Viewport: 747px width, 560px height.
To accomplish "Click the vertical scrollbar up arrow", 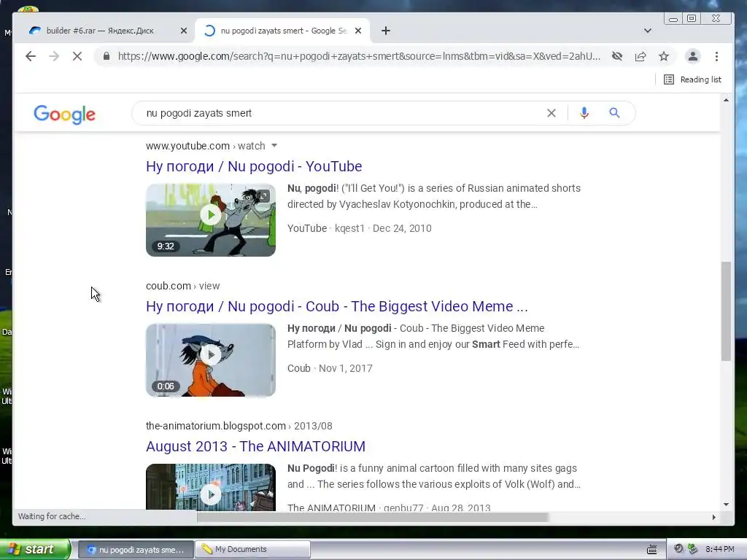I will [x=726, y=100].
